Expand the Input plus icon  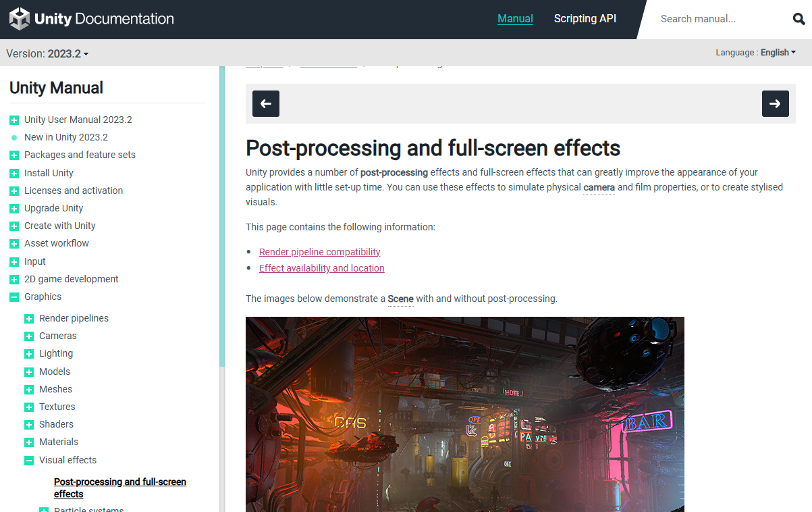coord(14,262)
